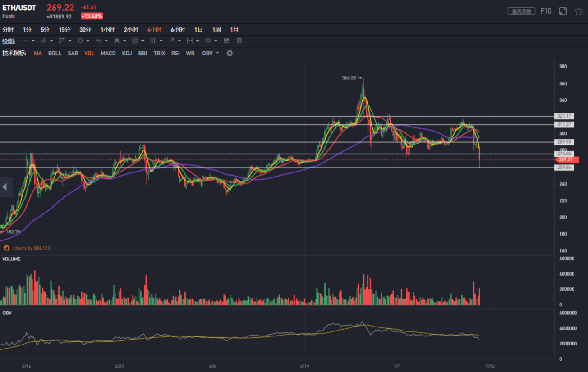Click the left arrow to pan chart back

(5, 187)
